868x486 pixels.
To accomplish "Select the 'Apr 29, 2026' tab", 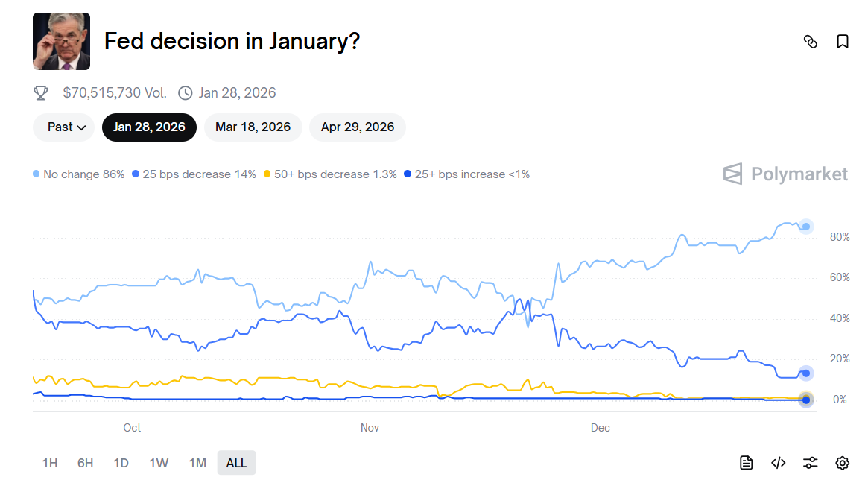I will coord(358,127).
